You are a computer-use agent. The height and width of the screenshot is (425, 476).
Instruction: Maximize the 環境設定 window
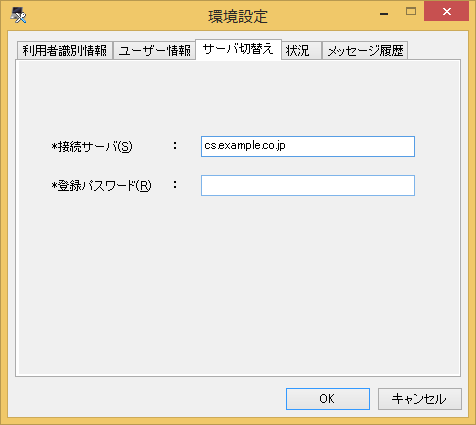pyautogui.click(x=411, y=12)
